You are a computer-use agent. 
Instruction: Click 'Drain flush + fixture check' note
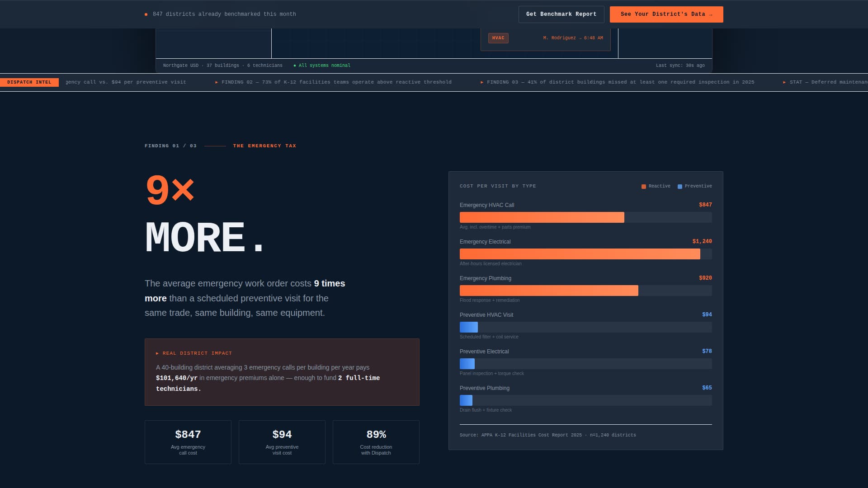pos(486,410)
